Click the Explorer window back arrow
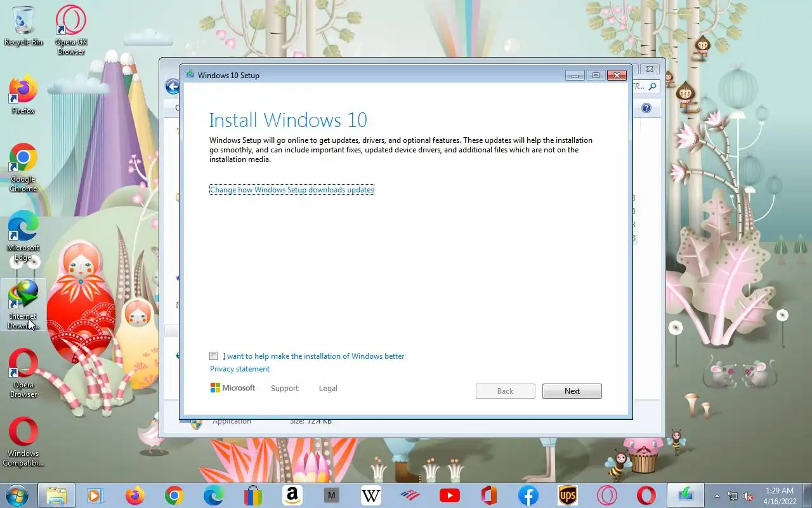The width and height of the screenshot is (812, 508). coord(171,86)
